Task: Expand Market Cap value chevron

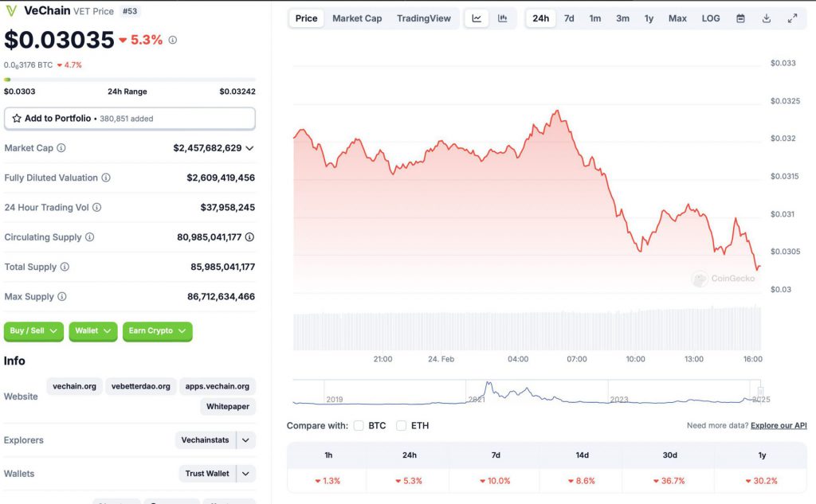Action: 249,148
